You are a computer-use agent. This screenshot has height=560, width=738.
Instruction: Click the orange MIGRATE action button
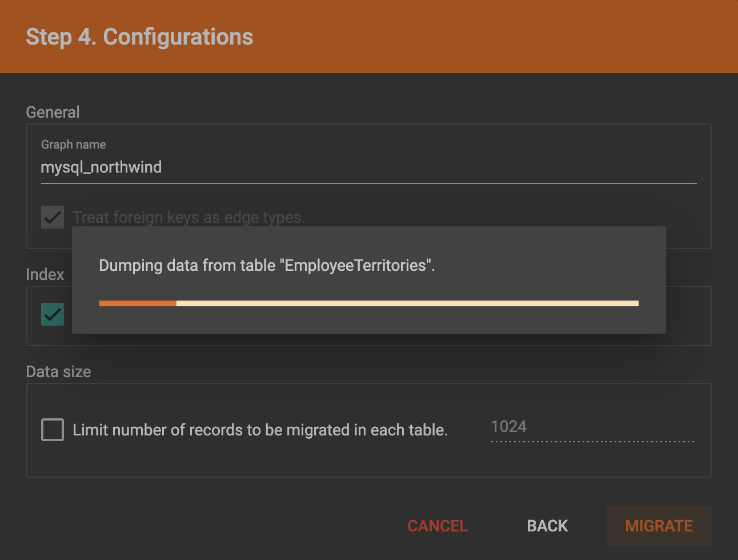coord(658,526)
